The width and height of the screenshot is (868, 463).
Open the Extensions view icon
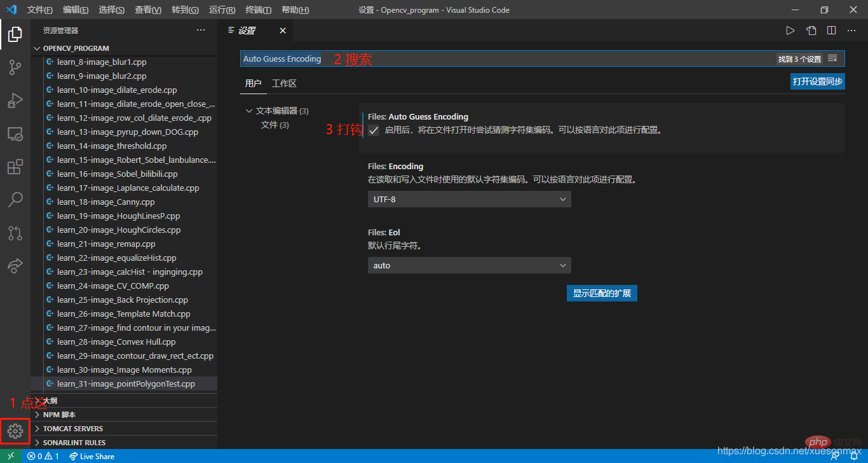pos(15,167)
